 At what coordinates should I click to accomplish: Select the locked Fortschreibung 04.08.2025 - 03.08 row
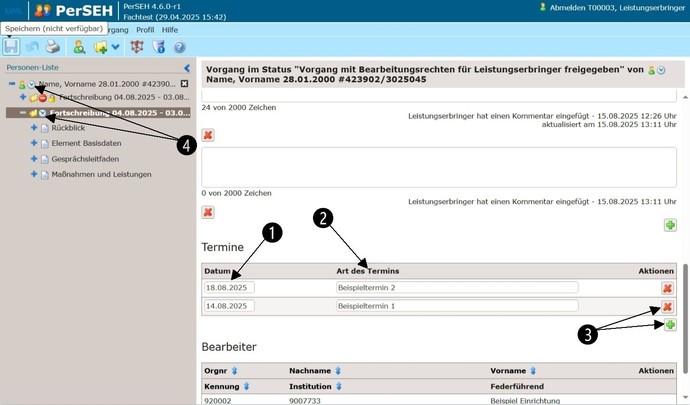tap(124, 97)
